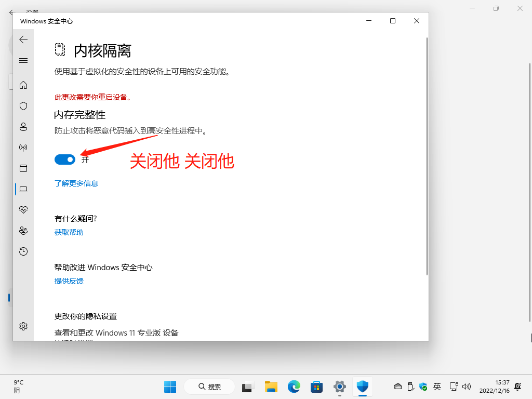532x399 pixels.
Task: Open Protection history clock icon
Action: [x=23, y=251]
